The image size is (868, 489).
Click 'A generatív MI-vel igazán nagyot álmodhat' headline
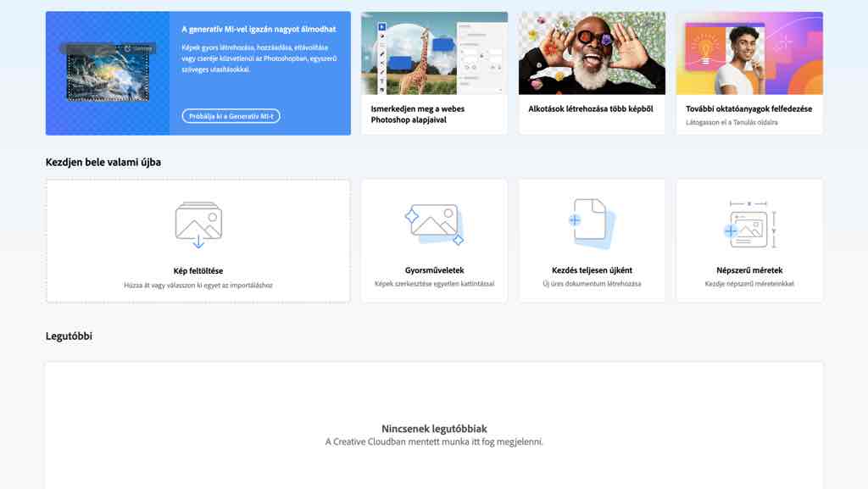tap(259, 30)
